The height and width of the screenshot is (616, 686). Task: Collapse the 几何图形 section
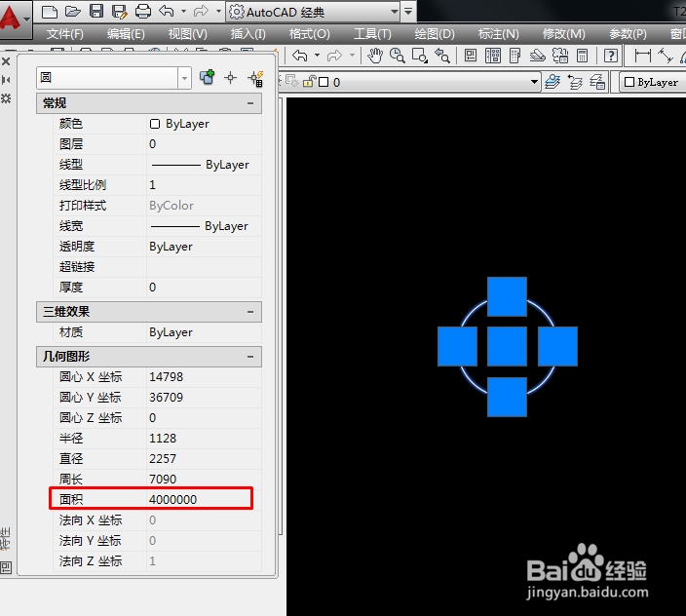coord(250,357)
